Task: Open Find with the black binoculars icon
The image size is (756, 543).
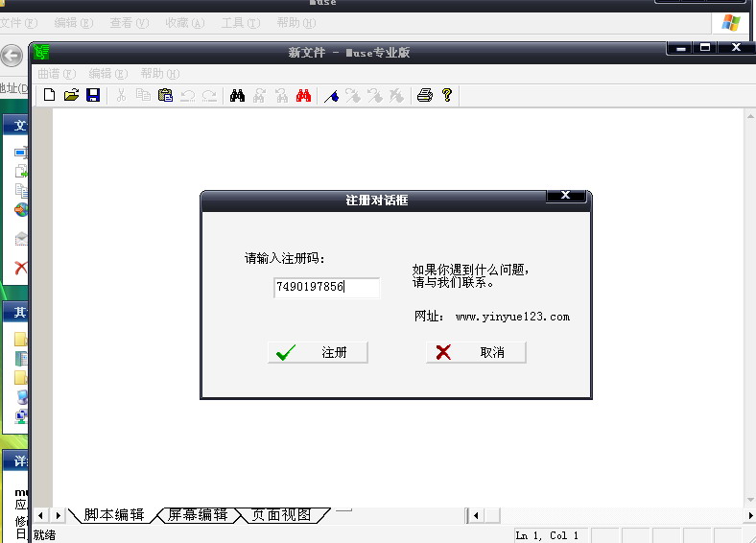Action: point(237,95)
